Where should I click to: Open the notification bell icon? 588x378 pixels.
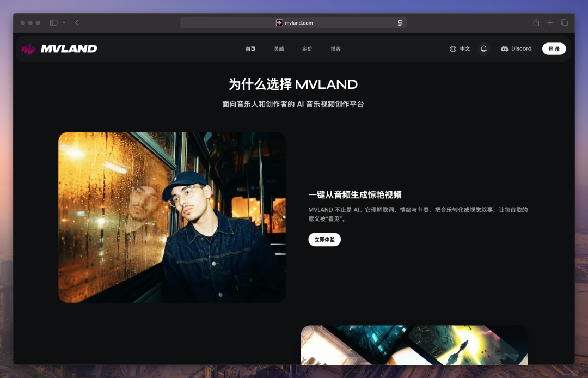click(484, 49)
